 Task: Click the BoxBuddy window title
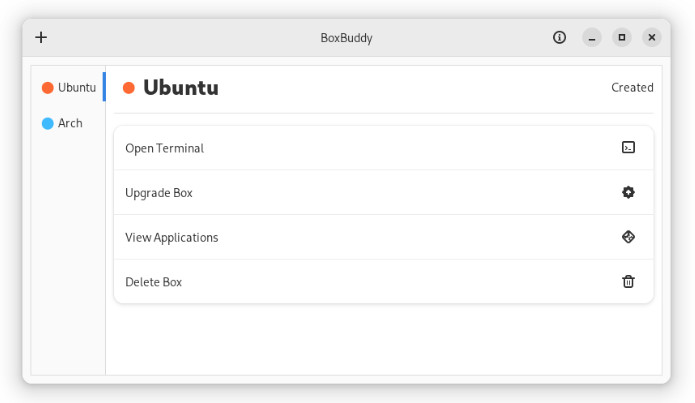click(x=346, y=38)
